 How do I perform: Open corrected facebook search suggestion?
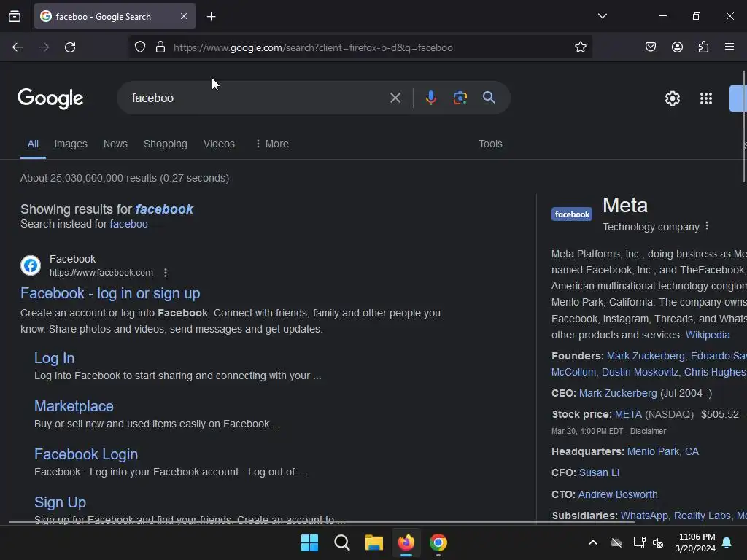coord(164,209)
